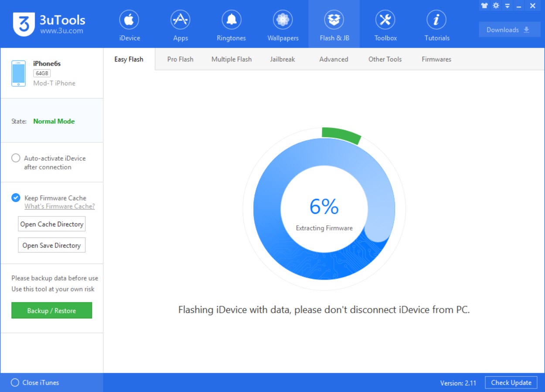This screenshot has height=392, width=545.
Task: Open the Firmwares tab
Action: click(436, 59)
